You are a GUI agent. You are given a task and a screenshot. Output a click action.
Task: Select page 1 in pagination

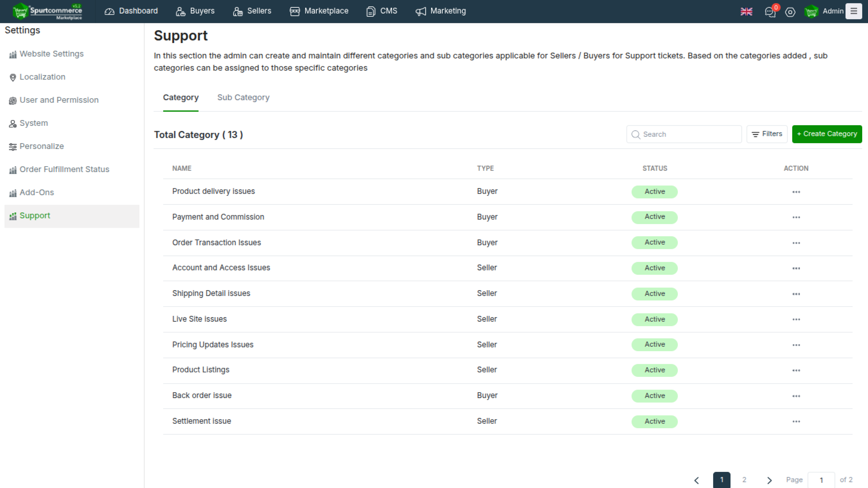721,480
